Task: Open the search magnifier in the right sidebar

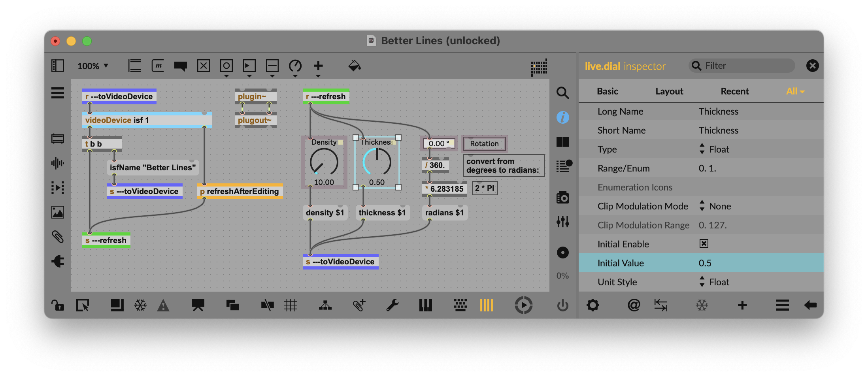Action: tap(562, 93)
